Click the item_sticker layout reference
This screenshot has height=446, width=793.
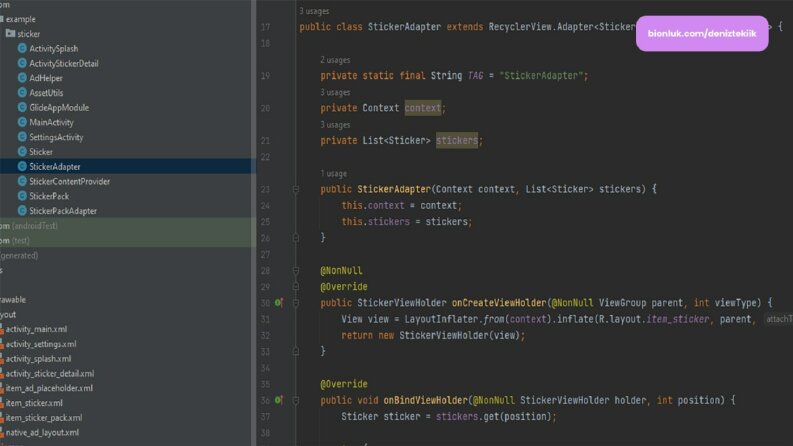pyautogui.click(x=678, y=319)
